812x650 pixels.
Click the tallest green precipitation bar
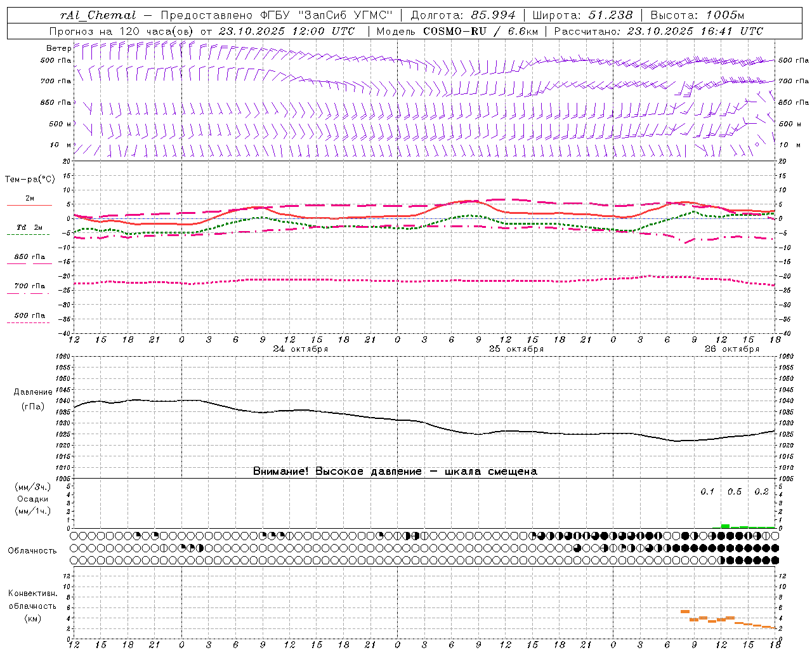[725, 526]
